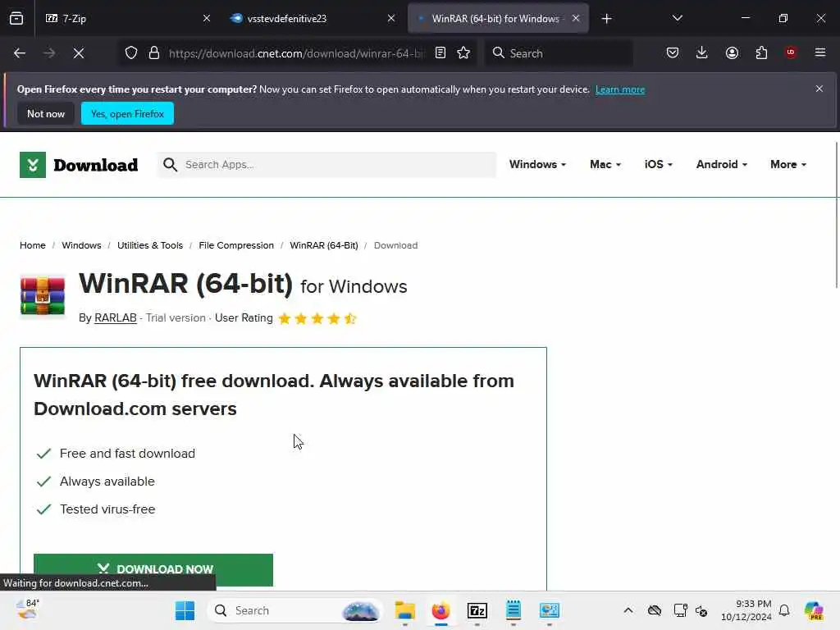Open a new browser tab
840x630 pixels.
[606, 19]
